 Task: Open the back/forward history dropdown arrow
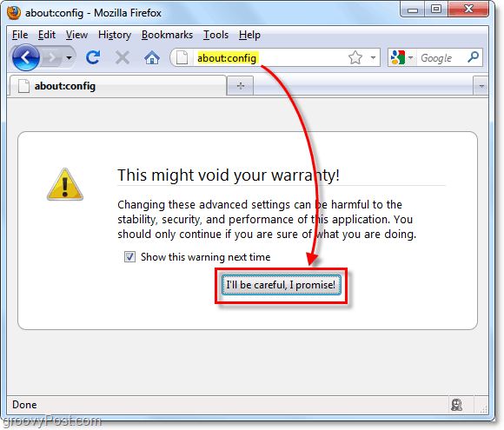[69, 58]
